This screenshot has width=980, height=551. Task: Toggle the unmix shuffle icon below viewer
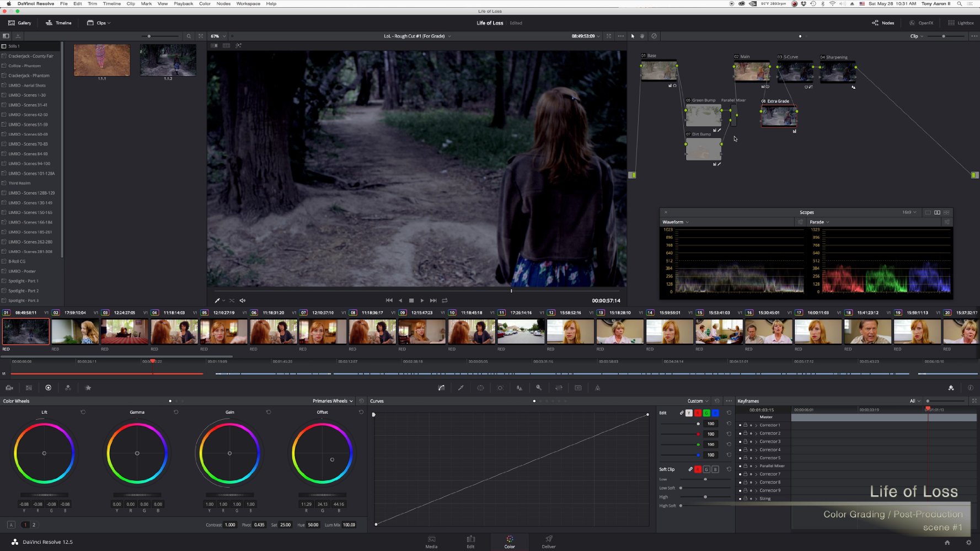[232, 301]
